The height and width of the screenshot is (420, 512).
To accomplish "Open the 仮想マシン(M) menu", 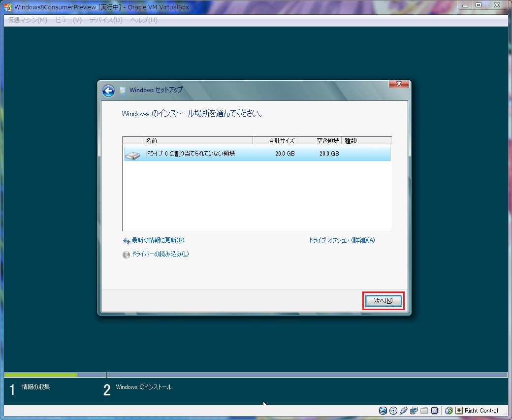I will coord(28,20).
